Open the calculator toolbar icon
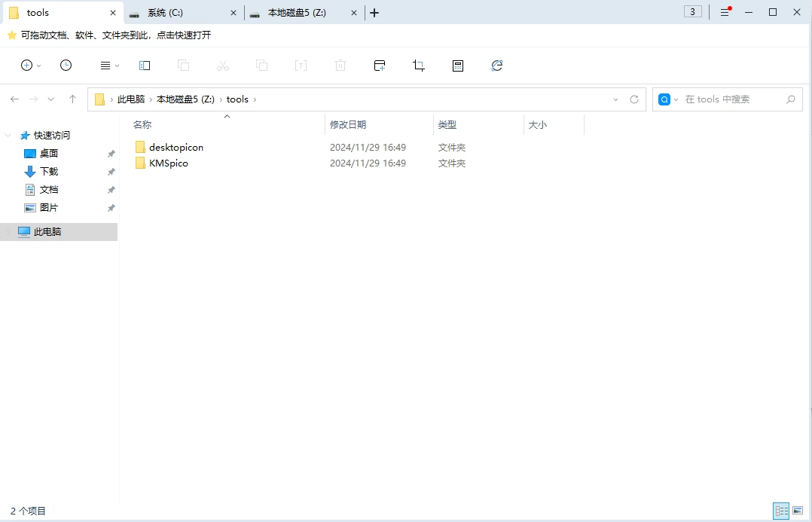The width and height of the screenshot is (812, 522). click(457, 66)
